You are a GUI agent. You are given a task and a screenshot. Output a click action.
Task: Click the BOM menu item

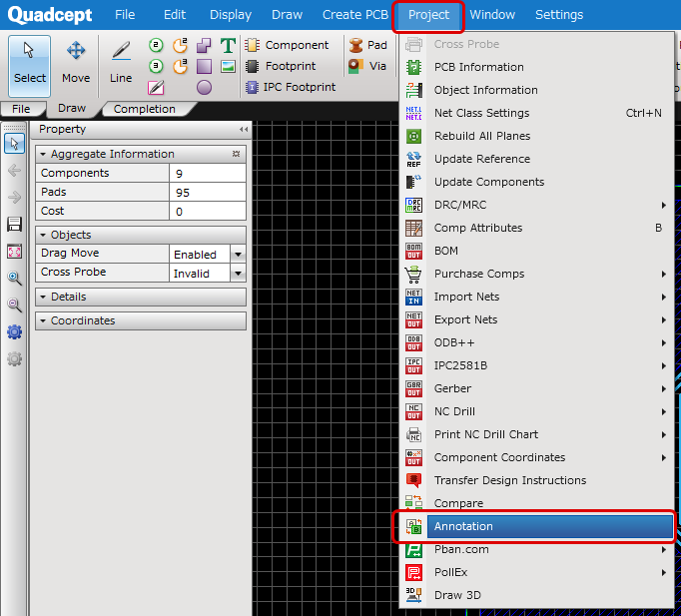536,251
